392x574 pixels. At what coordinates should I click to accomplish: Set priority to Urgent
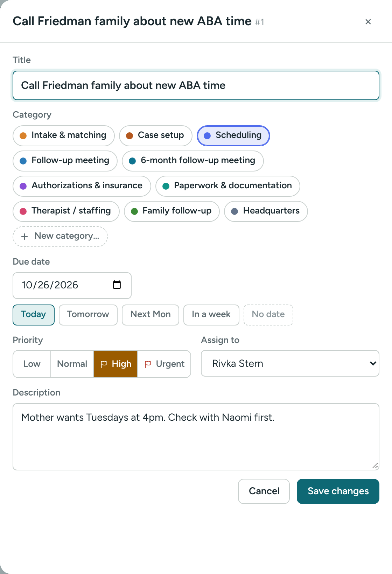click(x=164, y=364)
